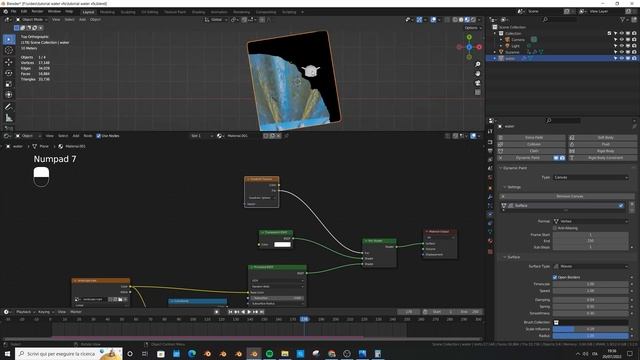Viewport: 640px width, 360px height.
Task: Click the Force Field physics button
Action: click(531, 138)
